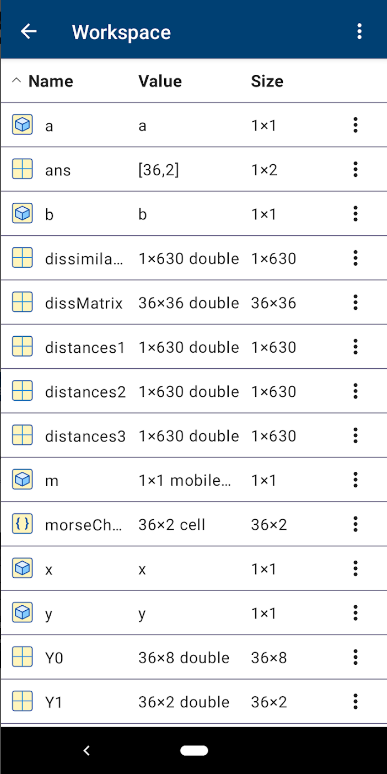The width and height of the screenshot is (387, 774).
Task: Open the three-dot menu for distances3
Action: tap(355, 435)
